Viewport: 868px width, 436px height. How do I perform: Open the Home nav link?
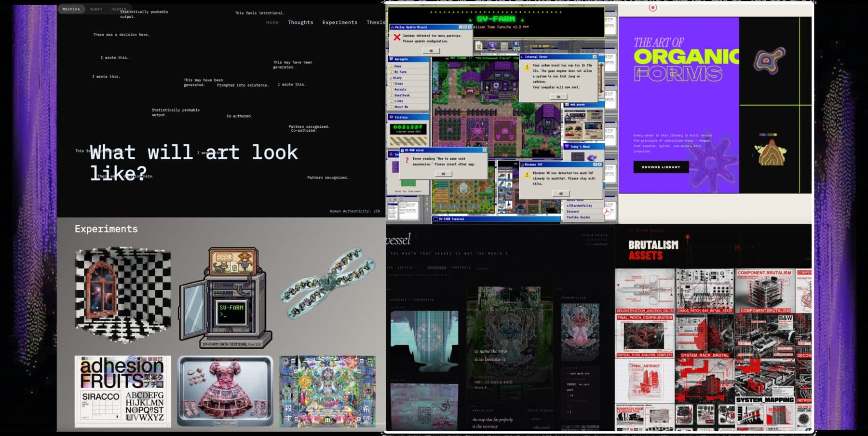pyautogui.click(x=272, y=23)
